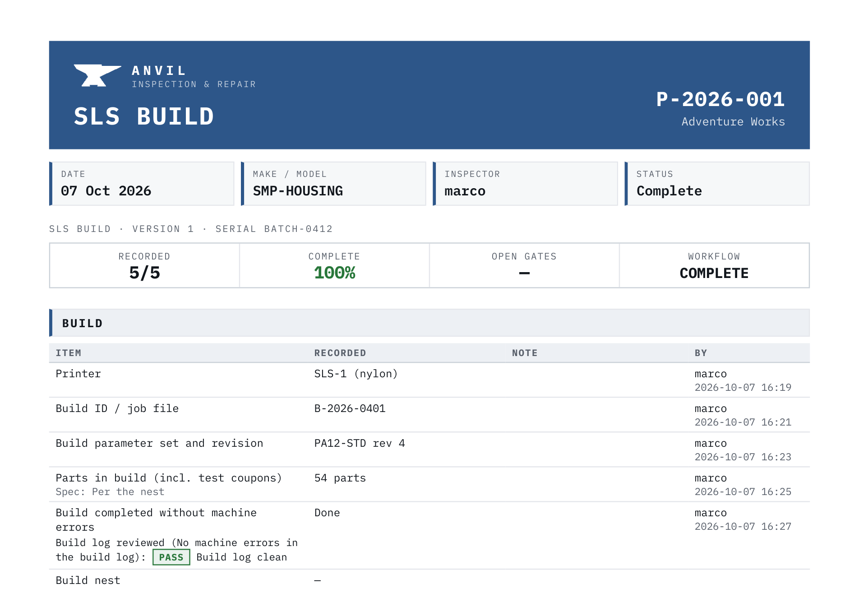Click the timestamp "2026-10-07 16:25"
The image size is (859, 616).
pos(743,491)
